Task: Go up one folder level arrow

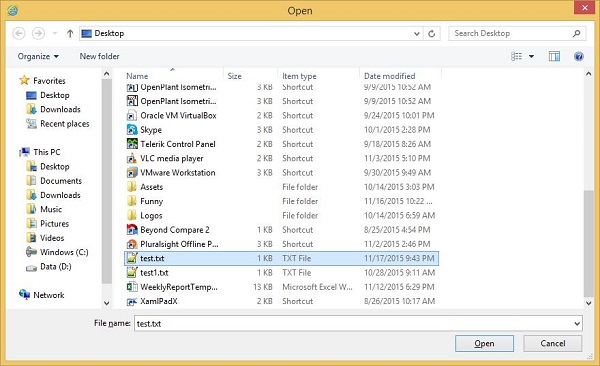Action: click(x=70, y=34)
